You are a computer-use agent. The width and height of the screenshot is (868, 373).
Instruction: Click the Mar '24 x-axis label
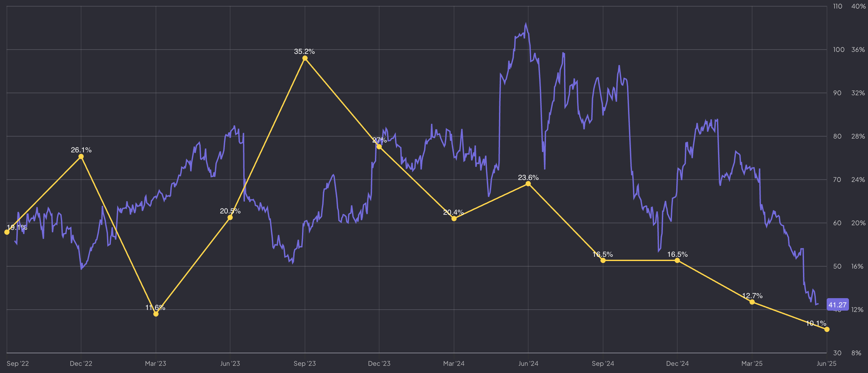[454, 363]
